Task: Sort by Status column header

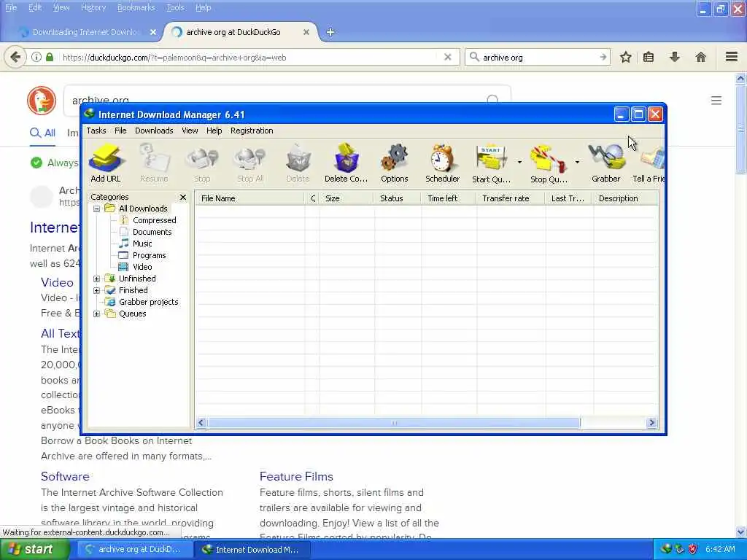Action: pos(398,198)
